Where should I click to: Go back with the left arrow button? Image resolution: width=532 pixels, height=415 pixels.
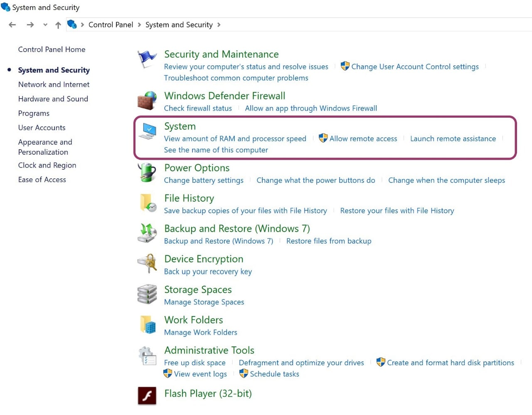pyautogui.click(x=12, y=25)
